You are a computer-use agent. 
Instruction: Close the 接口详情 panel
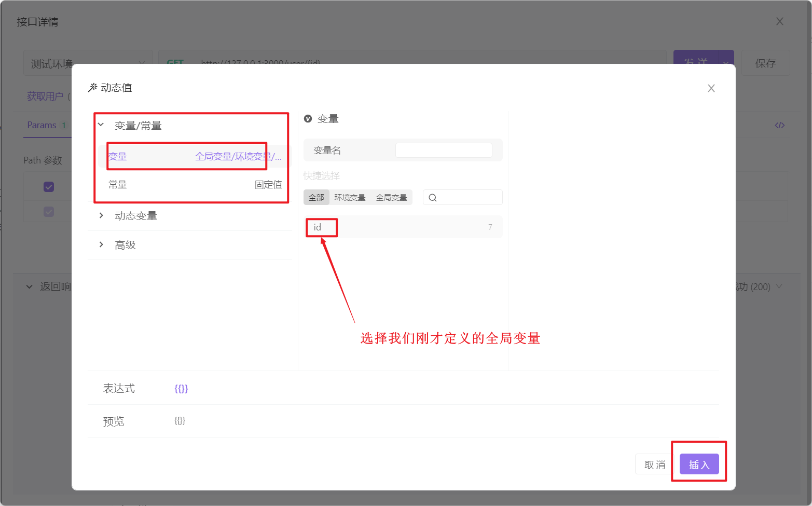(x=779, y=22)
